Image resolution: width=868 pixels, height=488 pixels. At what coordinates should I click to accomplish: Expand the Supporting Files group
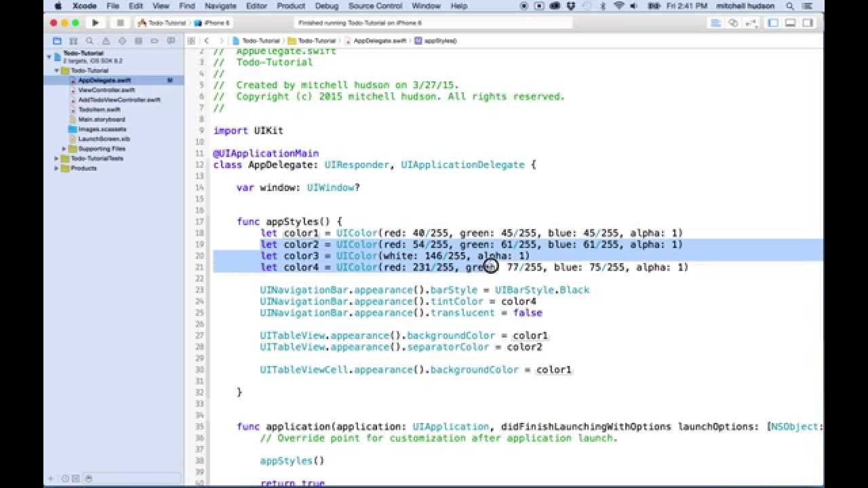[64, 148]
